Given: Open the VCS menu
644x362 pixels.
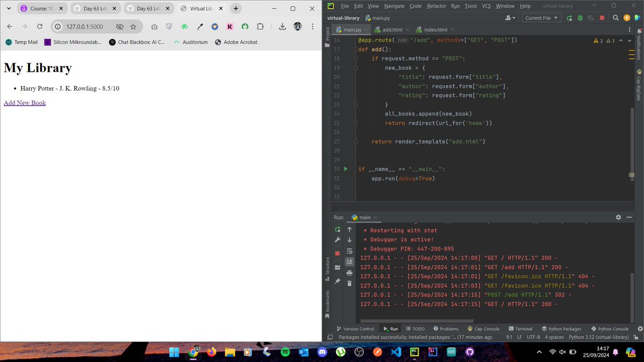Looking at the screenshot, I should [486, 5].
